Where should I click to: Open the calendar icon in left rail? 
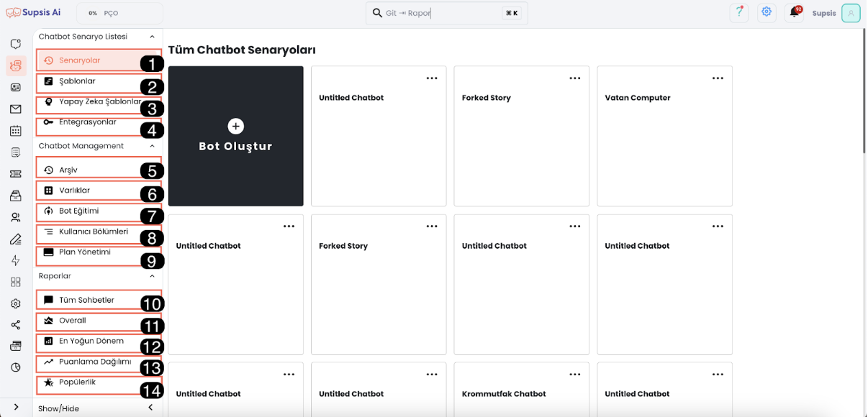[16, 131]
